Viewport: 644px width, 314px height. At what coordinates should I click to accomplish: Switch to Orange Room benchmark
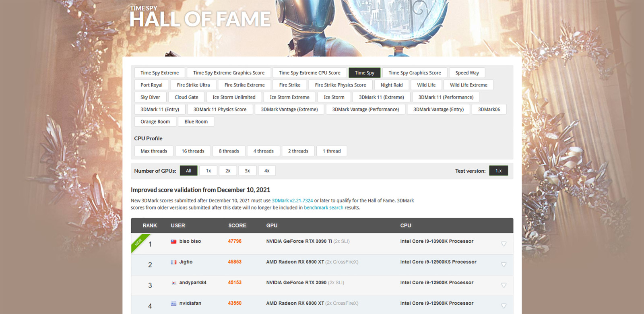click(155, 122)
